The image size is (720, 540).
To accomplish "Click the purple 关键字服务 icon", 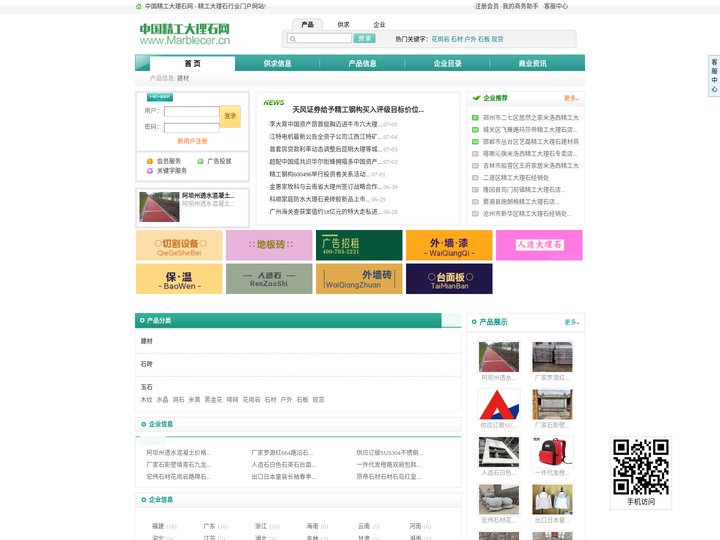I will (150, 171).
